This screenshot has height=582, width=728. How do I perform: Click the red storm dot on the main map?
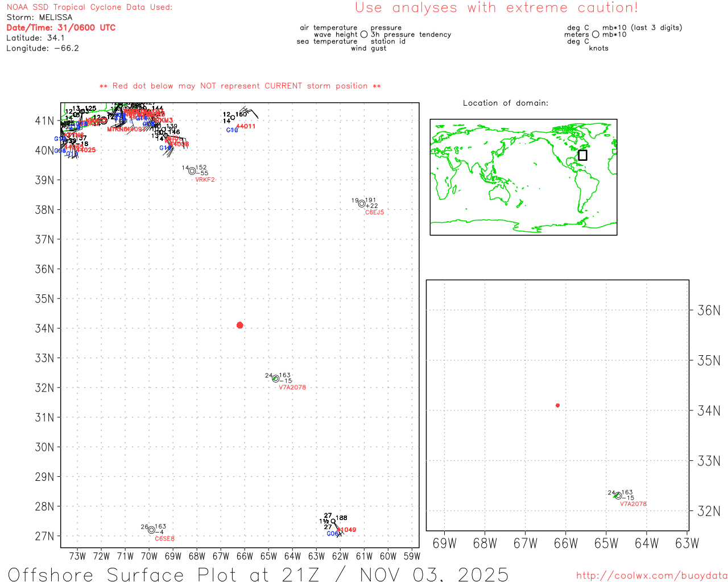[239, 325]
